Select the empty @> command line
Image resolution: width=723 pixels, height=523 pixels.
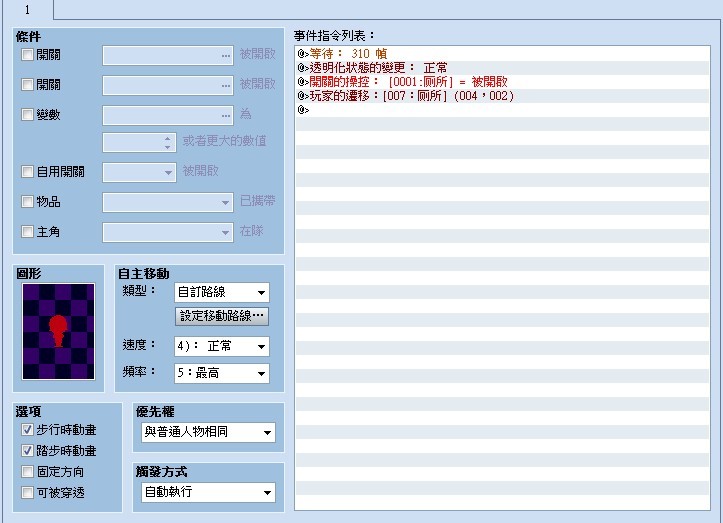tap(503, 110)
